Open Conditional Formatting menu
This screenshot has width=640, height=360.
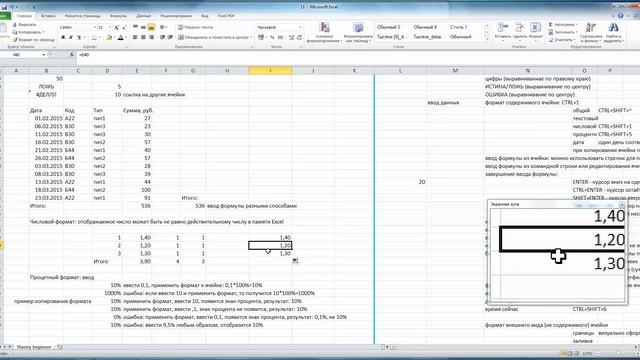click(x=324, y=33)
